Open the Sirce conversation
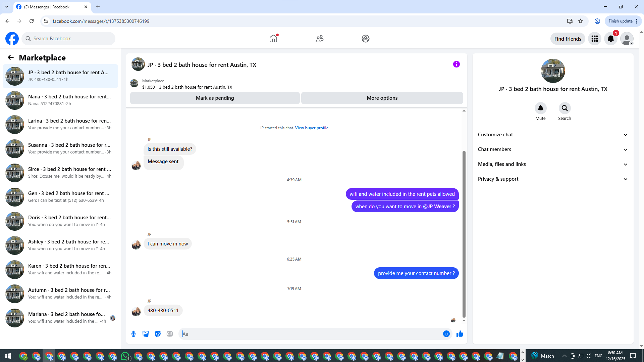 pyautogui.click(x=60, y=173)
